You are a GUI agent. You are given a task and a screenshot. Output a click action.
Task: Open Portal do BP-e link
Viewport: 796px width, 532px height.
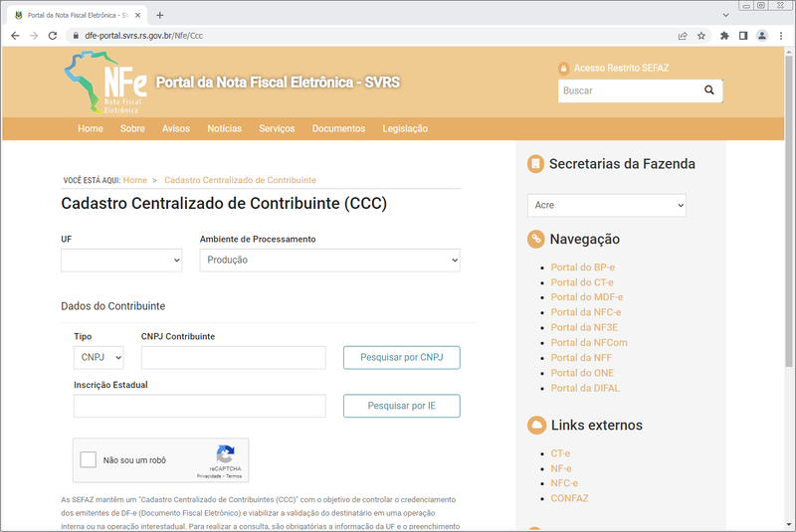click(x=583, y=267)
